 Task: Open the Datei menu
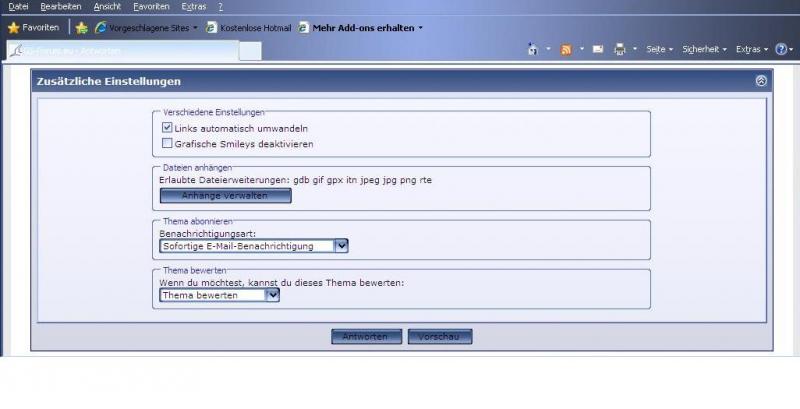click(18, 7)
